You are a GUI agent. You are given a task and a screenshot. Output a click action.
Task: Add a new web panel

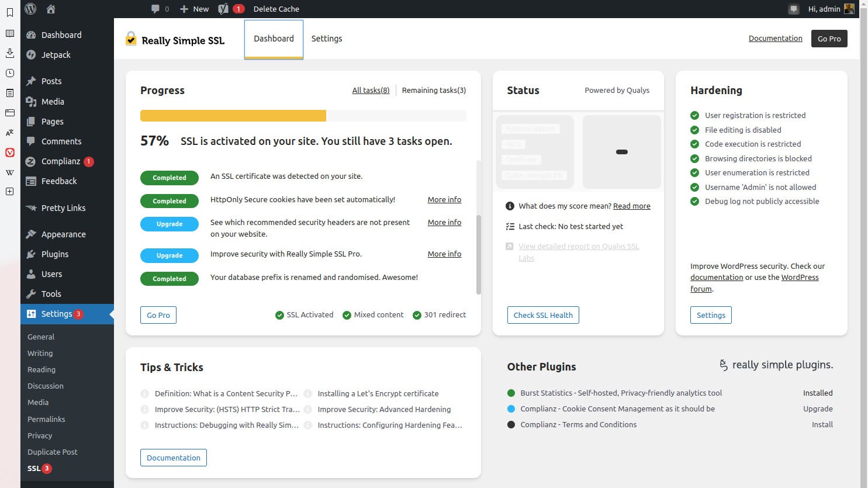[9, 192]
